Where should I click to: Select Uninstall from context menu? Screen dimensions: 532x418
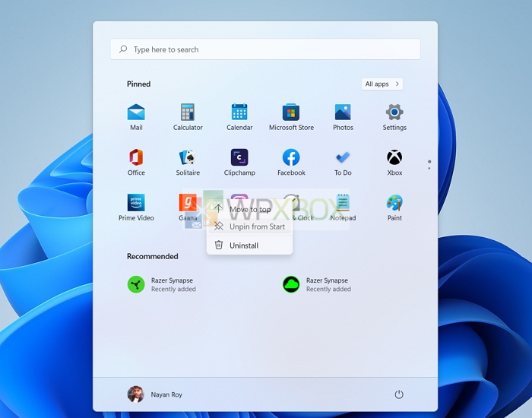tap(249, 245)
